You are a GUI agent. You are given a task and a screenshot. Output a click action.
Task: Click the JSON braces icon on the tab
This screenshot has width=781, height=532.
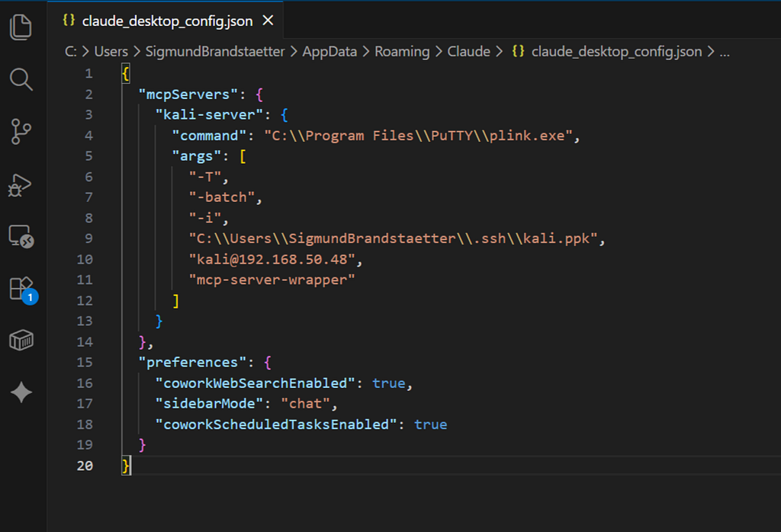(x=69, y=20)
